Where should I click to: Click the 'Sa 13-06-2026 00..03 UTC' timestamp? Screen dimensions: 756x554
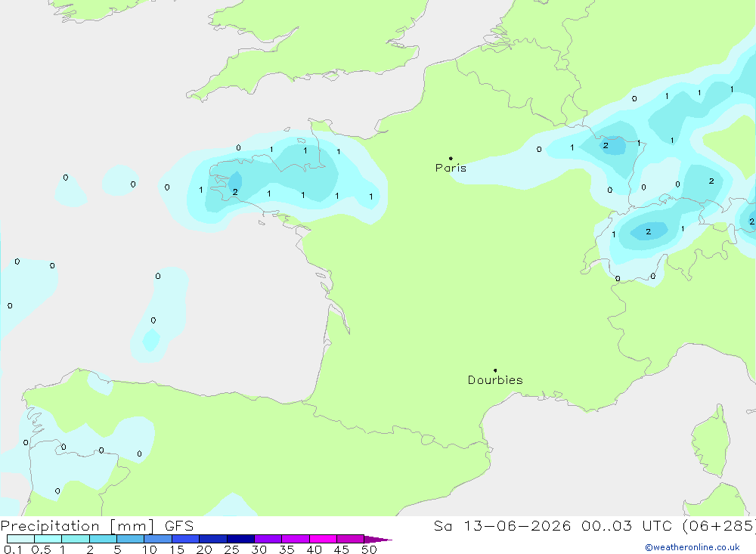553,525
